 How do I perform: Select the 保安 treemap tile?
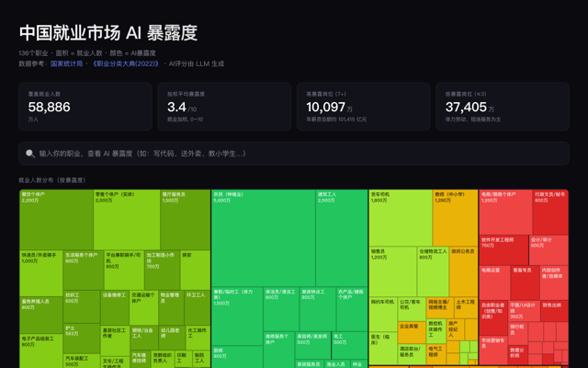click(x=196, y=270)
